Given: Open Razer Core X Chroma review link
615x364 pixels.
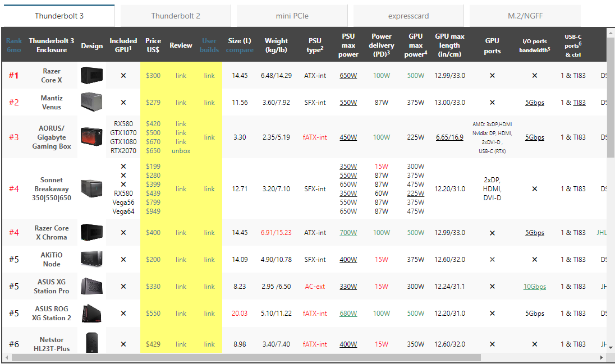Looking at the screenshot, I should 181,233.
